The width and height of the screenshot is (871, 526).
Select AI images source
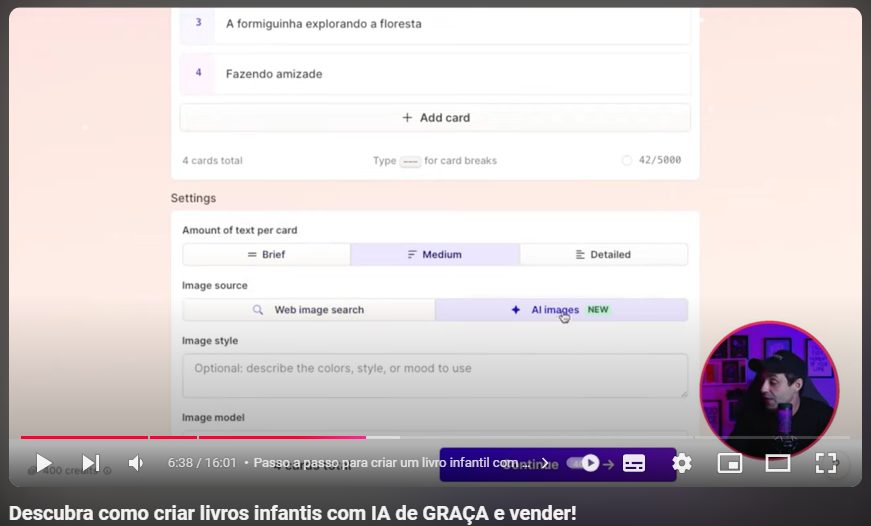561,310
